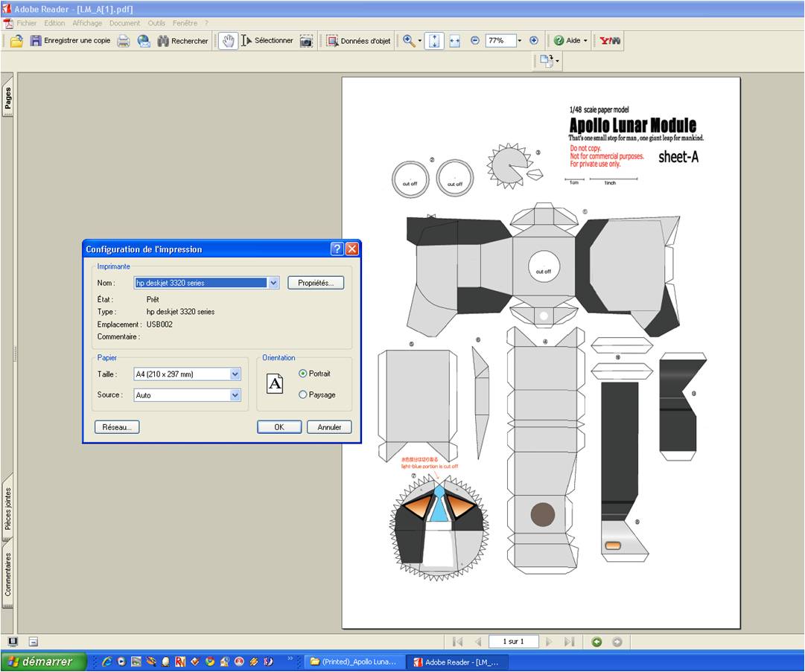Click the help question mark in dialog title
Viewport: 805px width, 672px height.
[x=337, y=249]
